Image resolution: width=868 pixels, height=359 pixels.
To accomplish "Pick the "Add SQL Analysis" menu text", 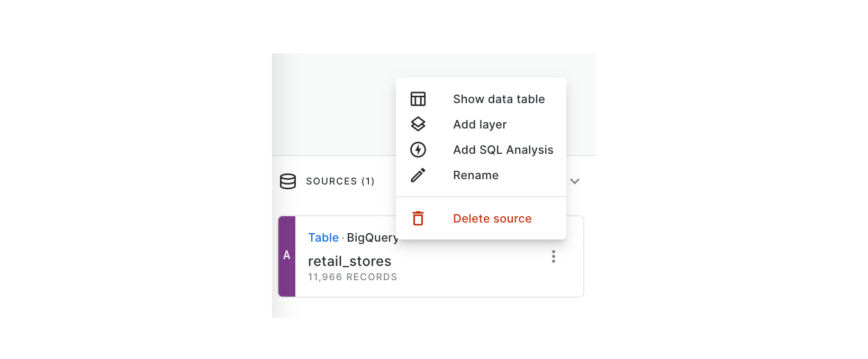I will (503, 150).
